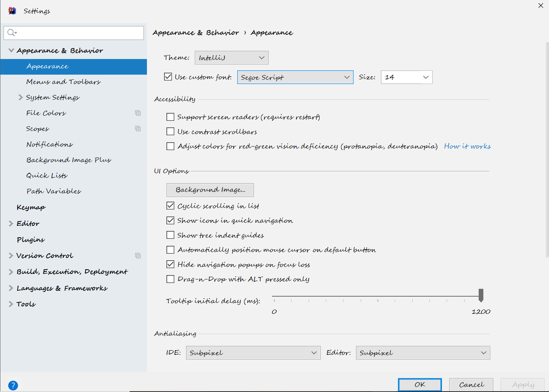This screenshot has height=392, width=549.
Task: Click the vertical scrollbar of settings panel
Action: pos(547,150)
